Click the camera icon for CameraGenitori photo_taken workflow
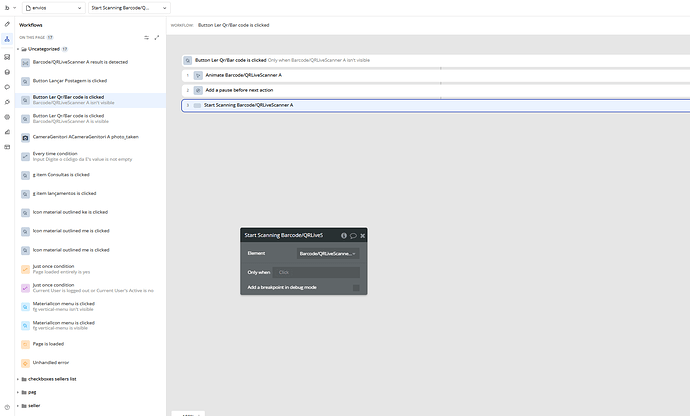 (26, 138)
